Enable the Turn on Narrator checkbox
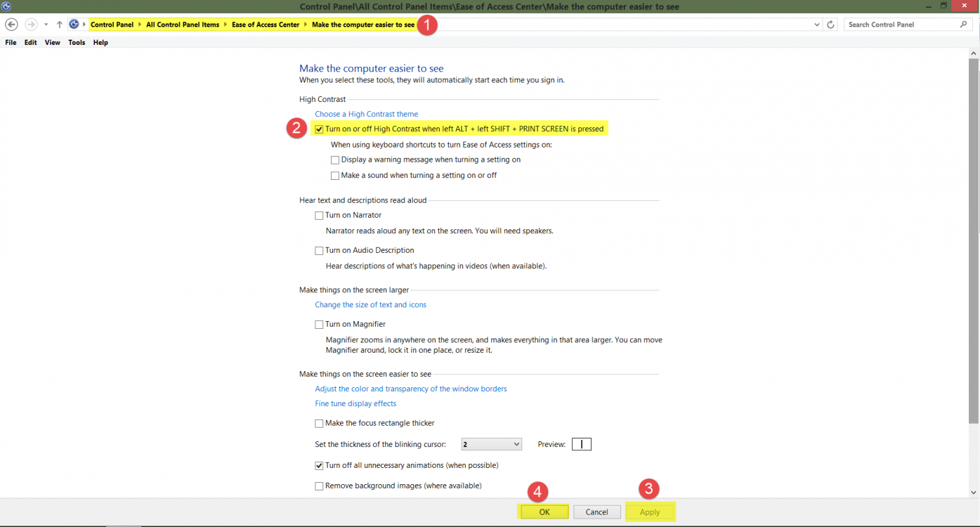 pyautogui.click(x=319, y=216)
